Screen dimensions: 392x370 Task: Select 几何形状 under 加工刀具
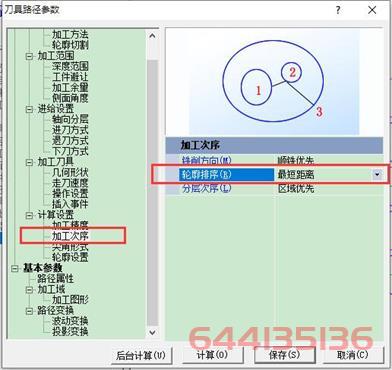click(70, 172)
